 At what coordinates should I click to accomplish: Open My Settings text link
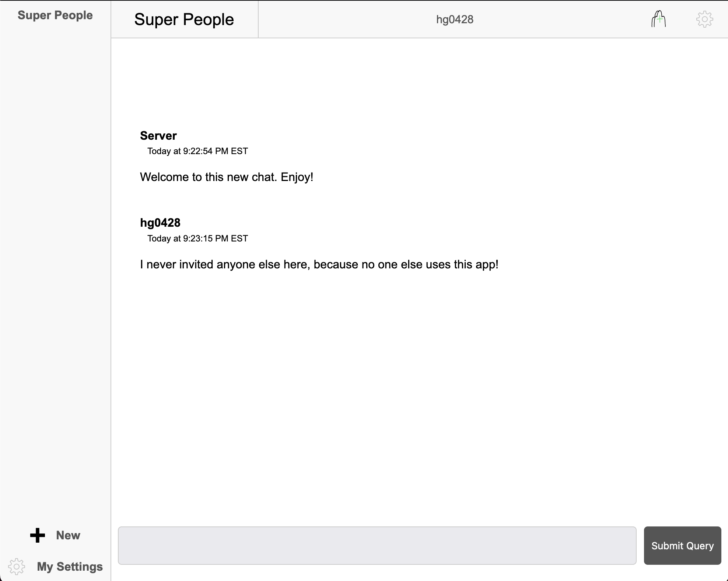tap(70, 567)
